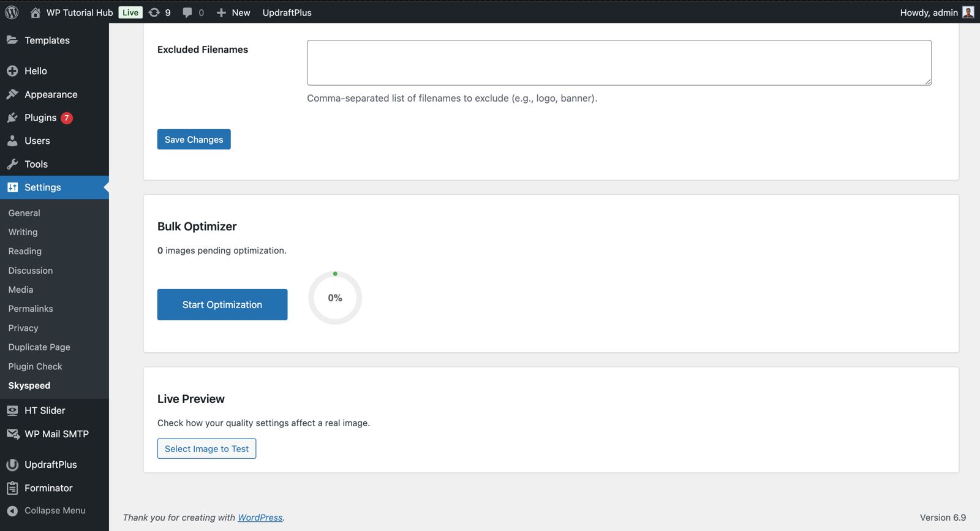The image size is (980, 531).
Task: Open the comments bubble icon
Action: coord(187,12)
